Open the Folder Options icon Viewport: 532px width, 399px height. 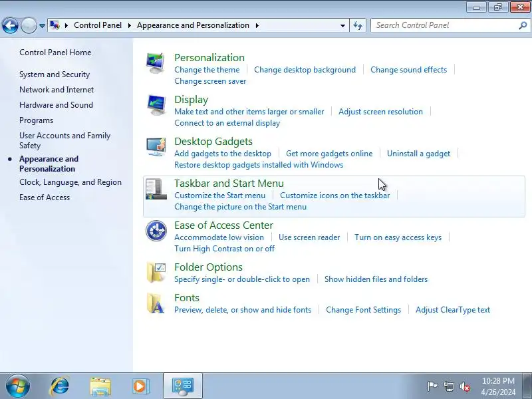(156, 273)
